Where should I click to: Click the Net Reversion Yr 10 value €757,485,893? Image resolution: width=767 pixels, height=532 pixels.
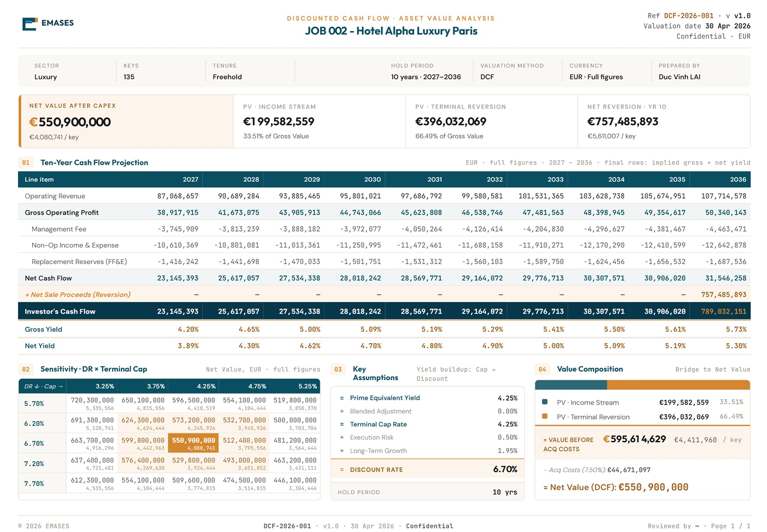623,122
